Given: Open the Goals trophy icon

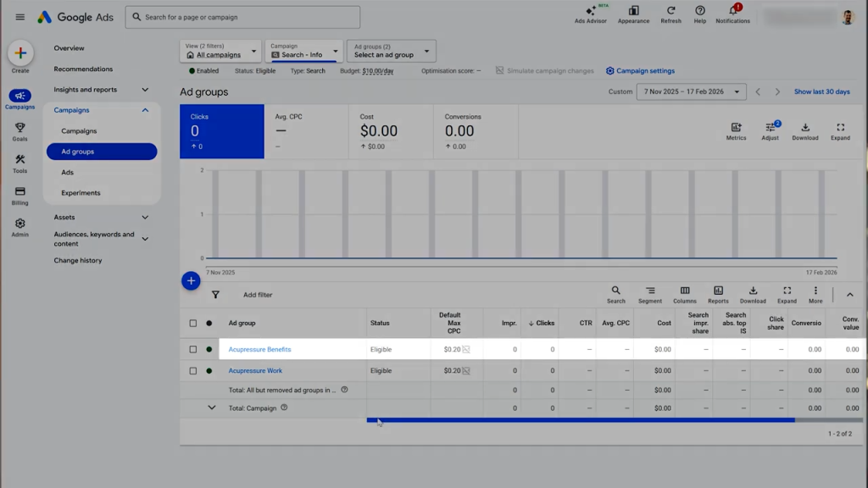Looking at the screenshot, I should pos(19,128).
